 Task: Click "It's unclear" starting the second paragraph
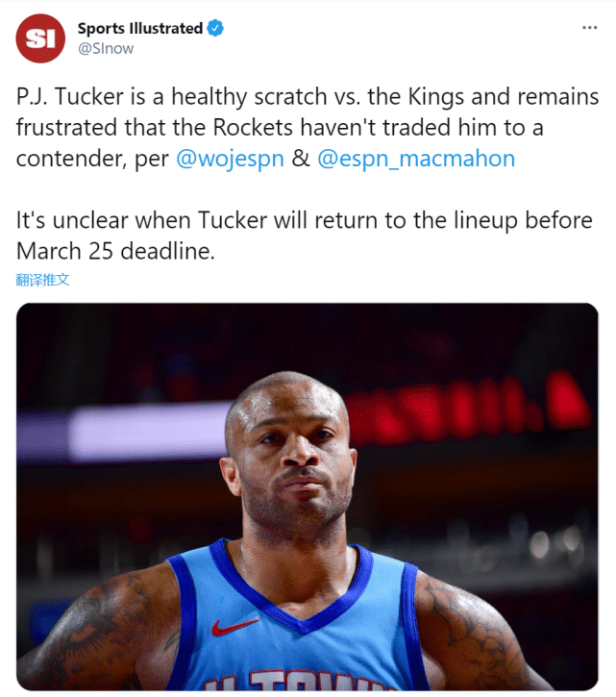70,220
